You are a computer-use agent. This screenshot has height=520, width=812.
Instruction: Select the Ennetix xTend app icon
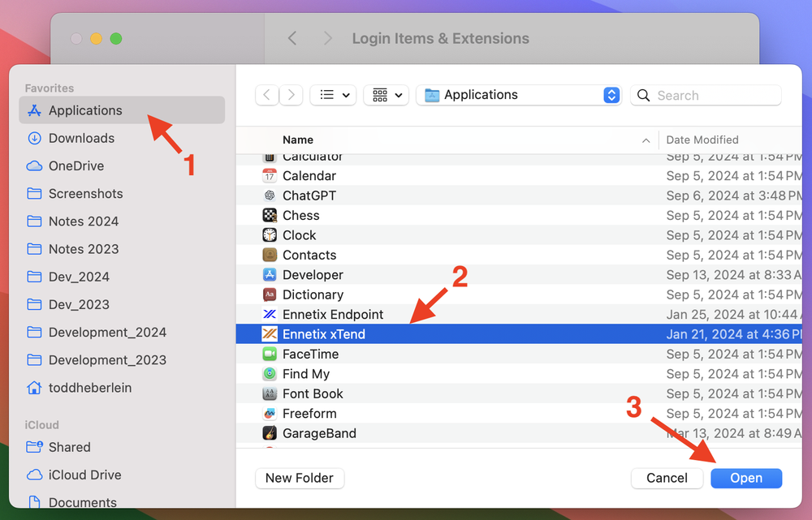[x=270, y=334]
